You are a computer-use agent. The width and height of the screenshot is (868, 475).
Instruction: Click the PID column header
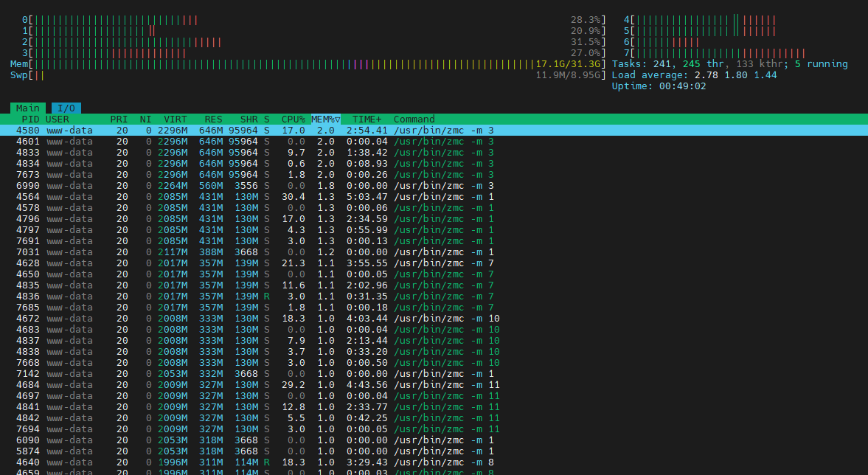30,119
